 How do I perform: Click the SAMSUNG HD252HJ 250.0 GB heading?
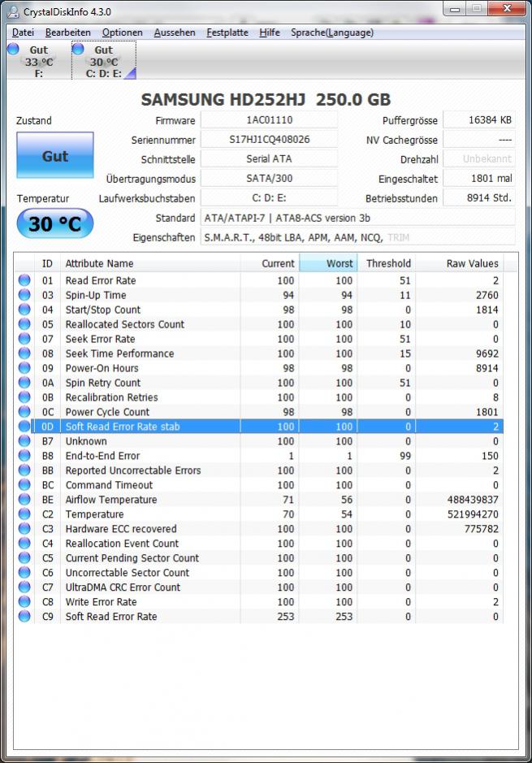(x=266, y=99)
